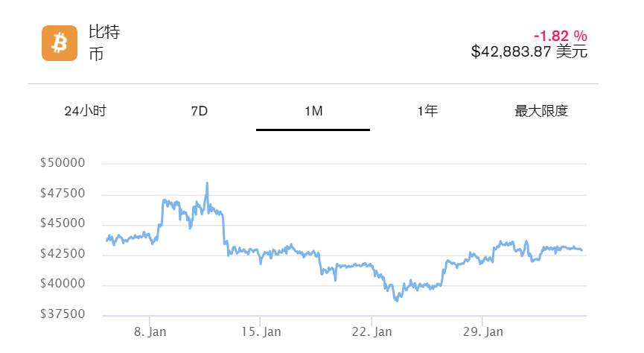Switch to the 7D chart tab

[x=199, y=111]
